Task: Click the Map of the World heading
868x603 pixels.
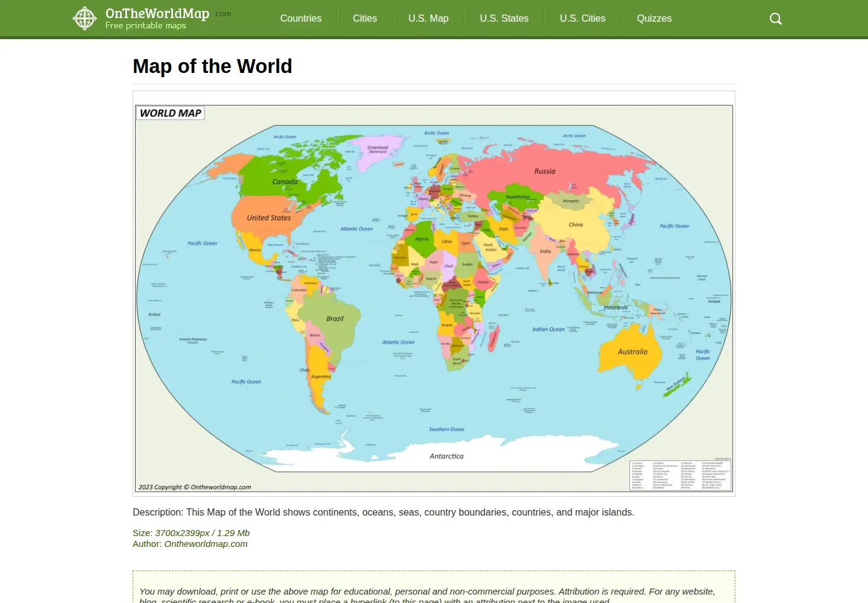Action: (212, 66)
